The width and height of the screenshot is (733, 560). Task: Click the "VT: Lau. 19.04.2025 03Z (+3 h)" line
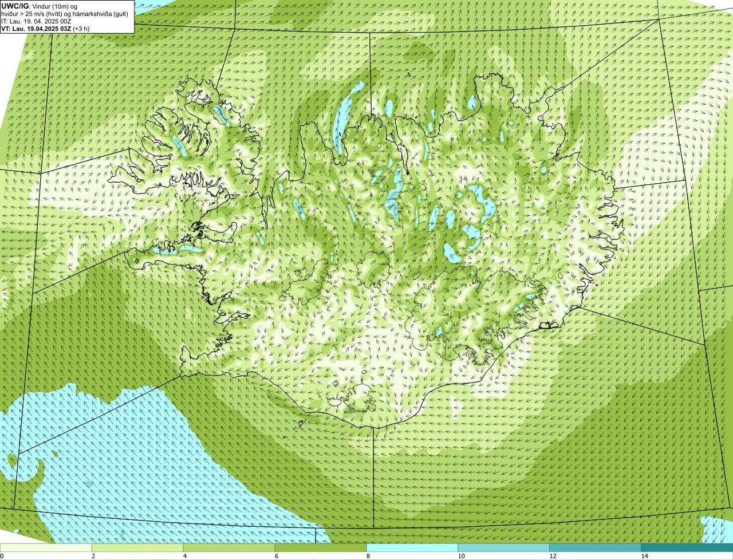tap(45, 28)
